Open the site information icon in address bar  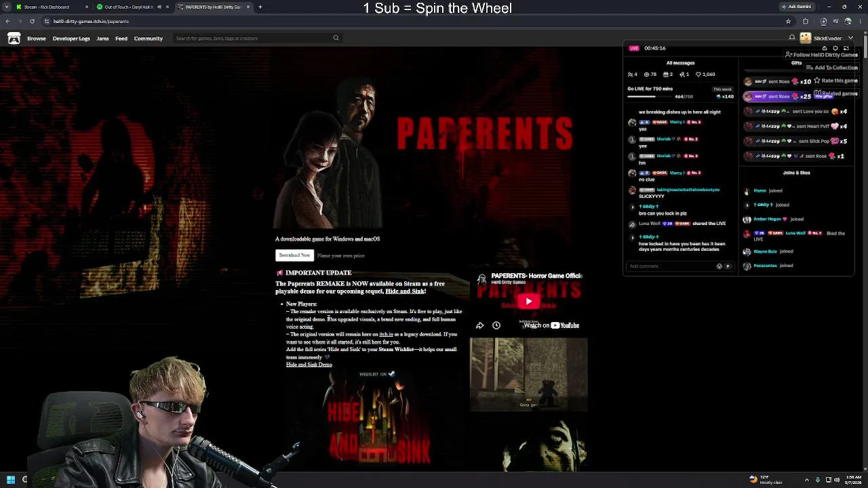[x=46, y=21]
